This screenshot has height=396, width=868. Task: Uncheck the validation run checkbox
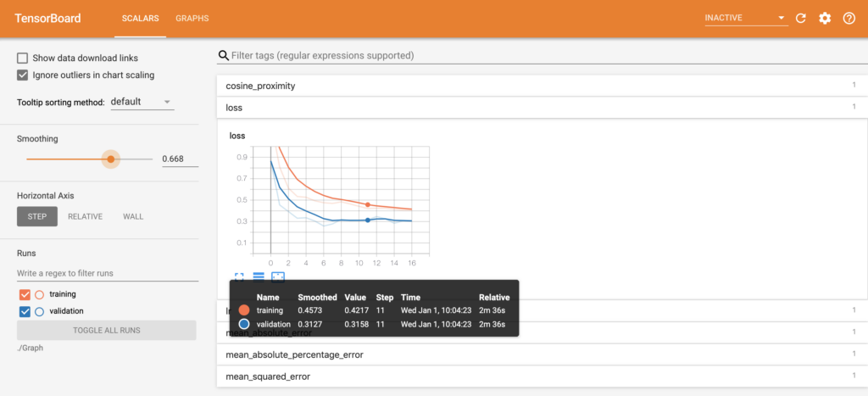tap(25, 311)
